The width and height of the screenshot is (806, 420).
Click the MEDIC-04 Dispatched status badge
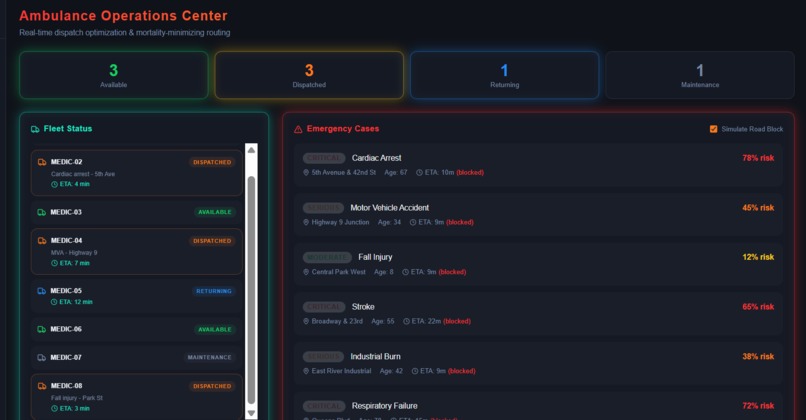coord(212,241)
